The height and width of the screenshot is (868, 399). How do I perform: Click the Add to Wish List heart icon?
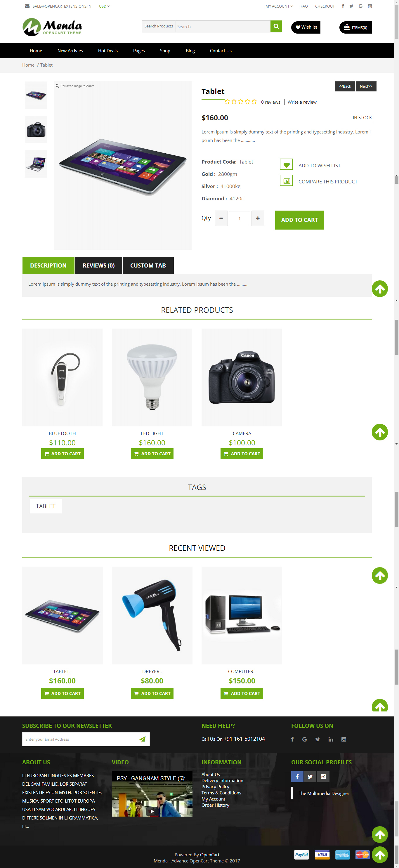click(286, 164)
